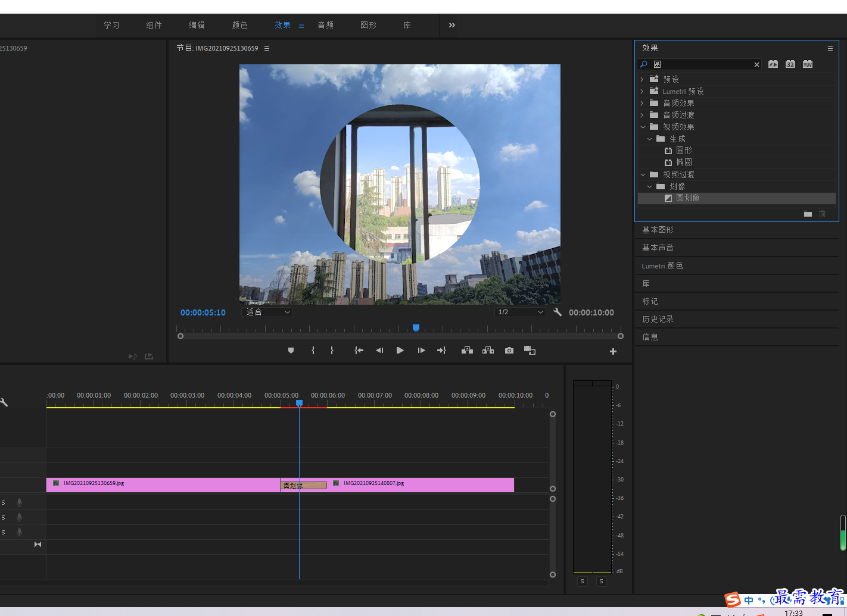This screenshot has width=847, height=616.
Task: Toggle the accelerated effects filter icon
Action: 773,64
